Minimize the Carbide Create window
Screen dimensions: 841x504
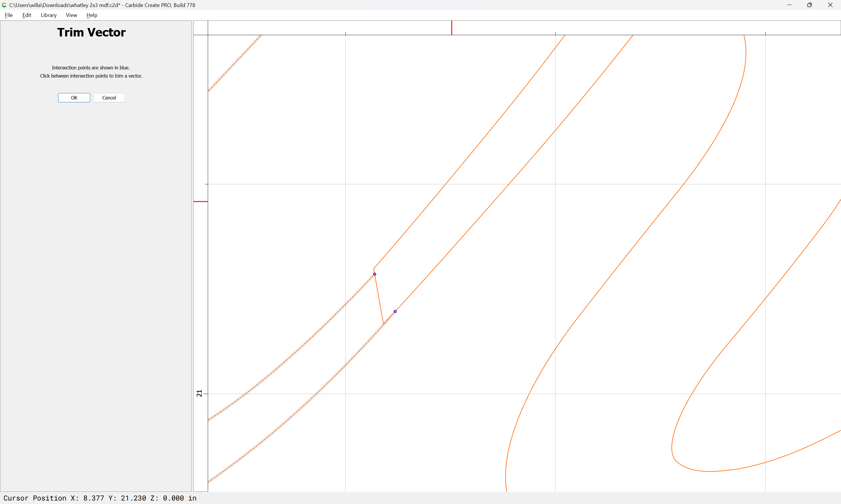click(x=789, y=5)
